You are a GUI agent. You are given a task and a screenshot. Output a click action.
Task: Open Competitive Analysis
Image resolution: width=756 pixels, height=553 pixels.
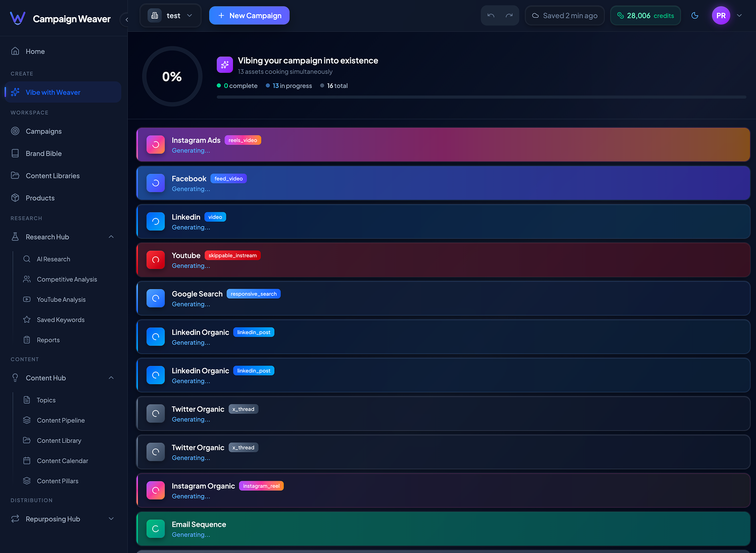pos(66,279)
